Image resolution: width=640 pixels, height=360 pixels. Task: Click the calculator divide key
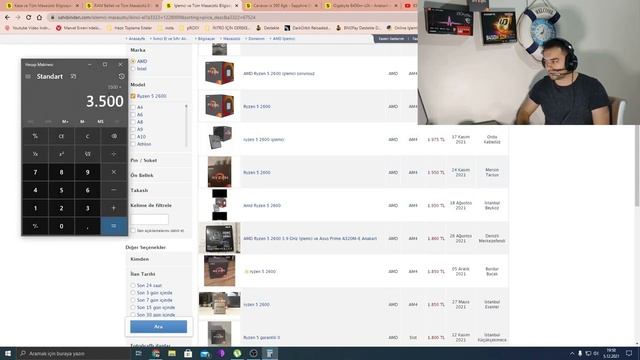[114, 154]
